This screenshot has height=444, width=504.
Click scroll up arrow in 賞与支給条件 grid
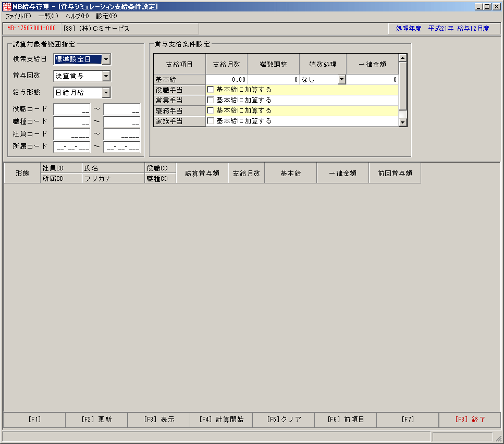[x=402, y=58]
